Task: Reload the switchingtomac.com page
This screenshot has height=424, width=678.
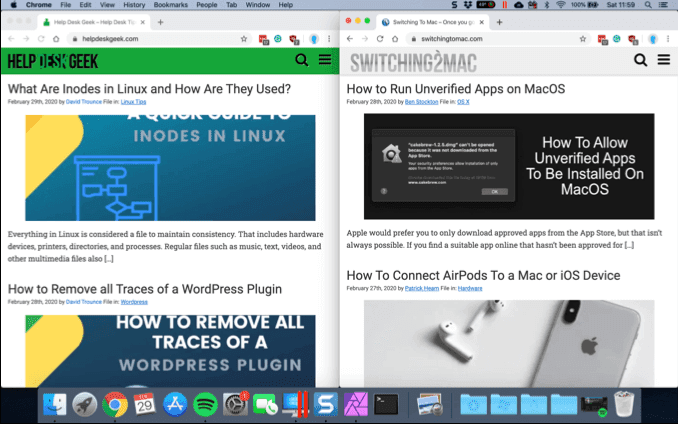Action: pyautogui.click(x=380, y=39)
